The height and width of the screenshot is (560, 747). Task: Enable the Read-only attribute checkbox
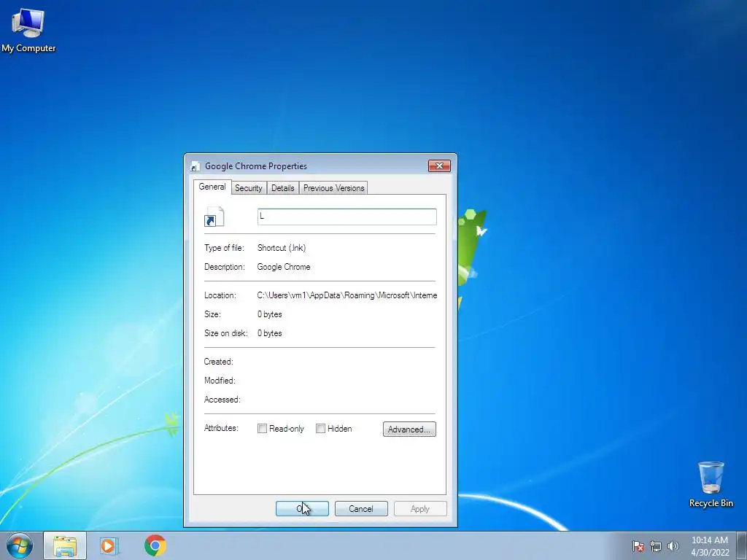point(262,429)
